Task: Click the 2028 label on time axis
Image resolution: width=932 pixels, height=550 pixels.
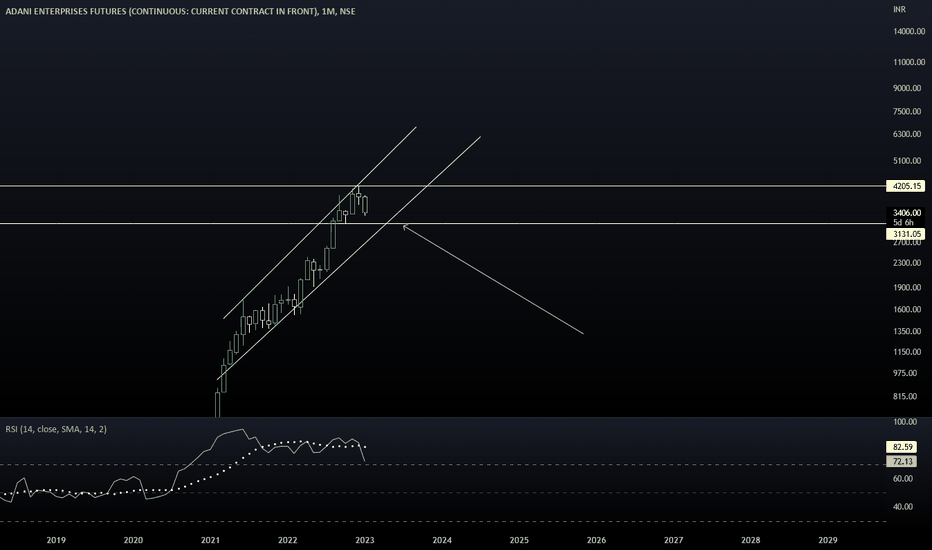Action: [751, 540]
